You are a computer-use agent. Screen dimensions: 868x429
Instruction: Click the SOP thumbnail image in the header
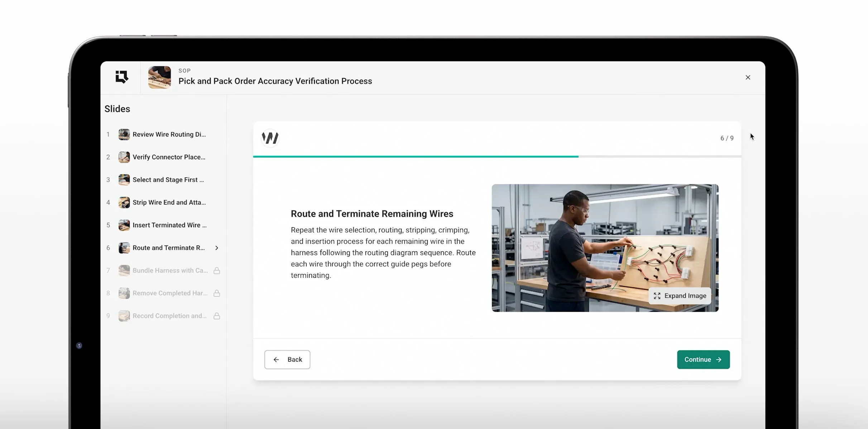click(x=159, y=77)
